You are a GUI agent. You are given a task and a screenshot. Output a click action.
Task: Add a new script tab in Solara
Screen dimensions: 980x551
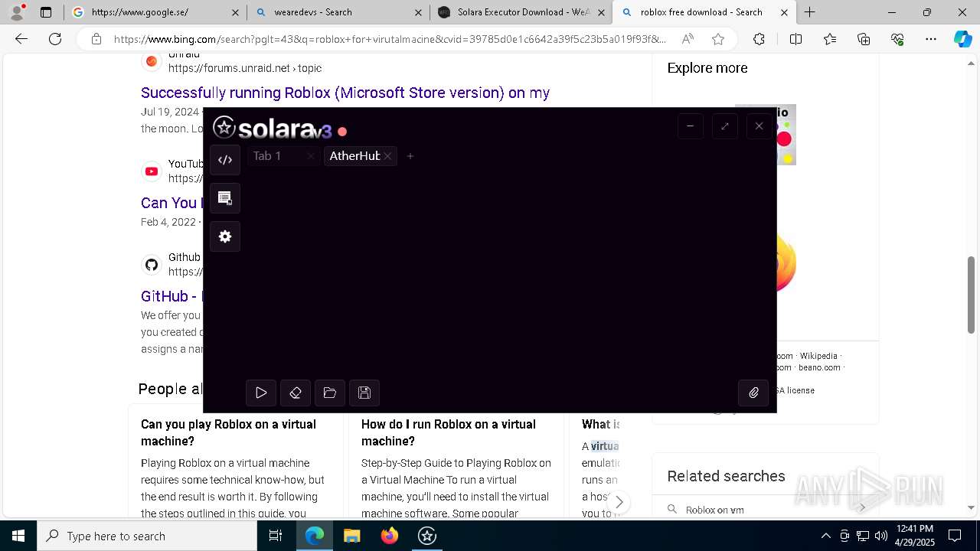tap(410, 156)
